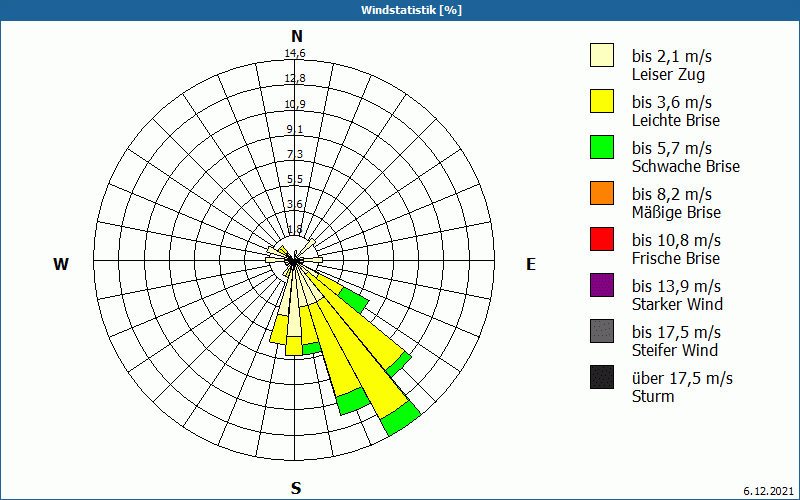Click the 'Starker Wind' legend label
The image size is (800, 500).
point(678,304)
